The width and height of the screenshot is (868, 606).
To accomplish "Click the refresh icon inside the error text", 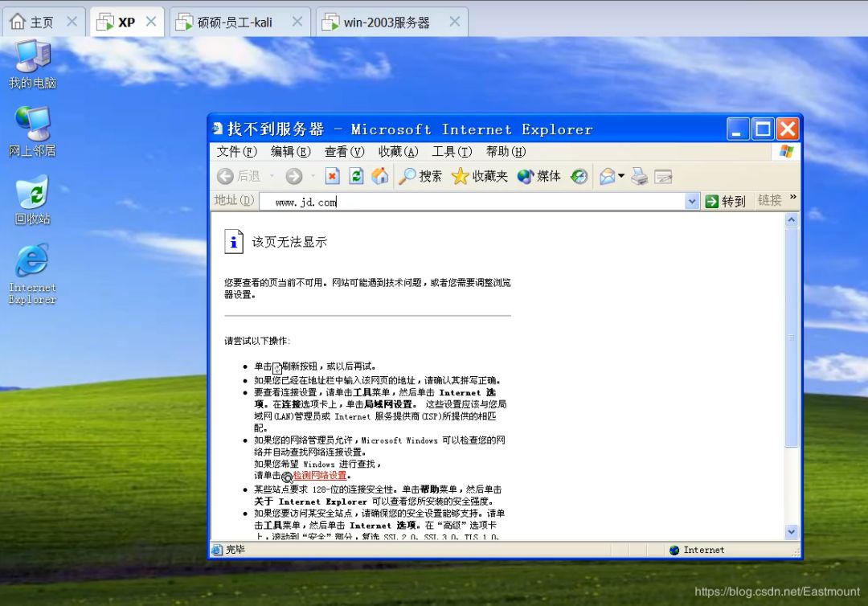I will coord(276,367).
